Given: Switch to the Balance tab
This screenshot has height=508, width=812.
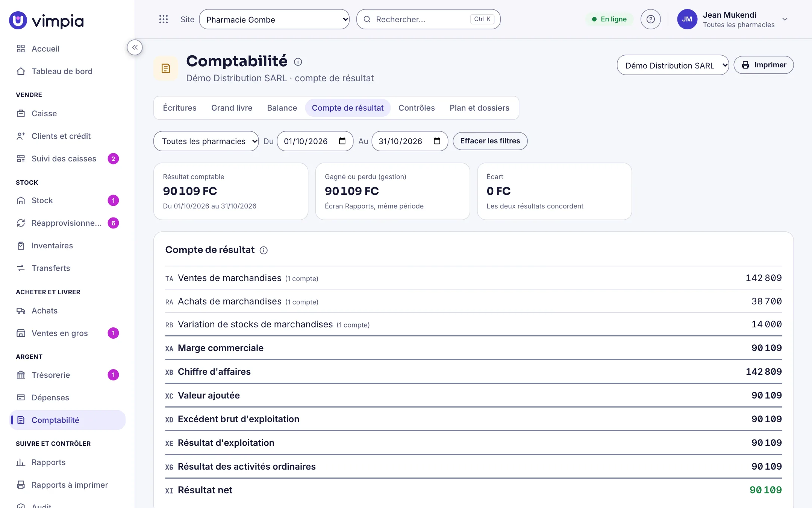Looking at the screenshot, I should click(x=282, y=108).
